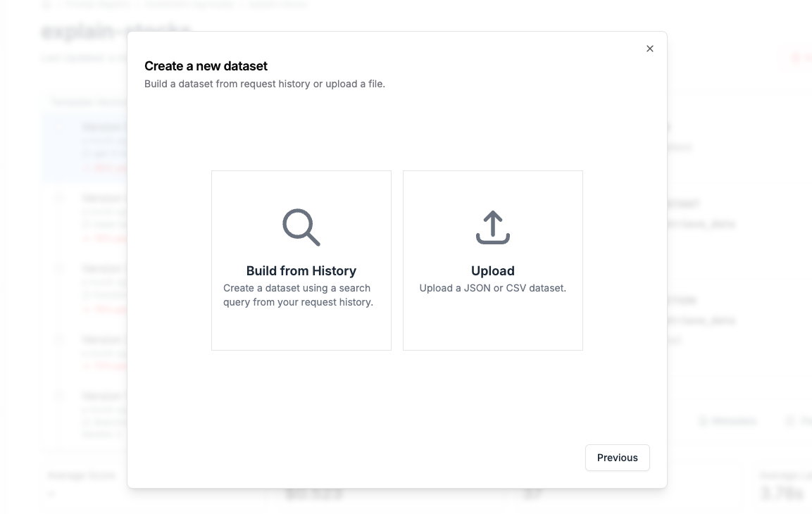Click the Previous button
812x514 pixels.
click(x=617, y=458)
